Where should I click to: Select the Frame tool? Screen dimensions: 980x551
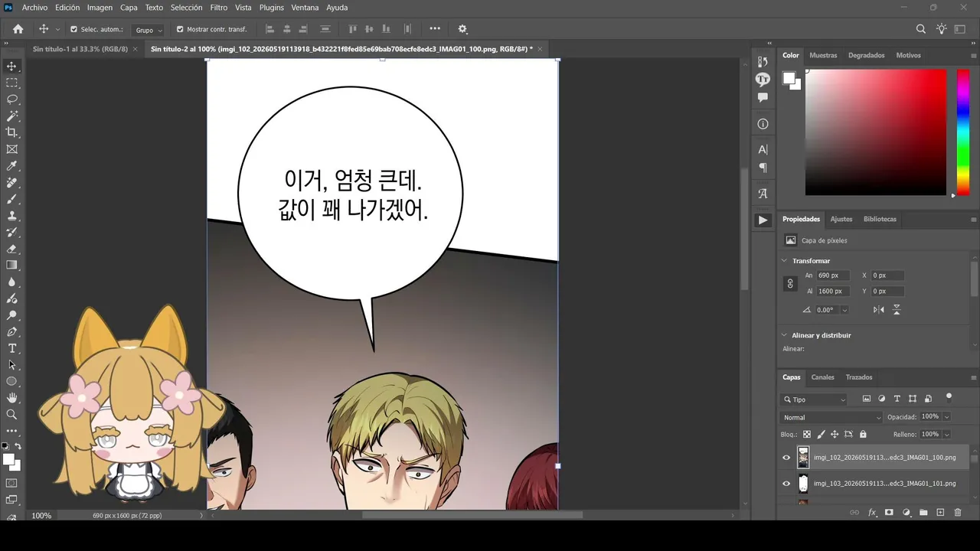pyautogui.click(x=11, y=149)
